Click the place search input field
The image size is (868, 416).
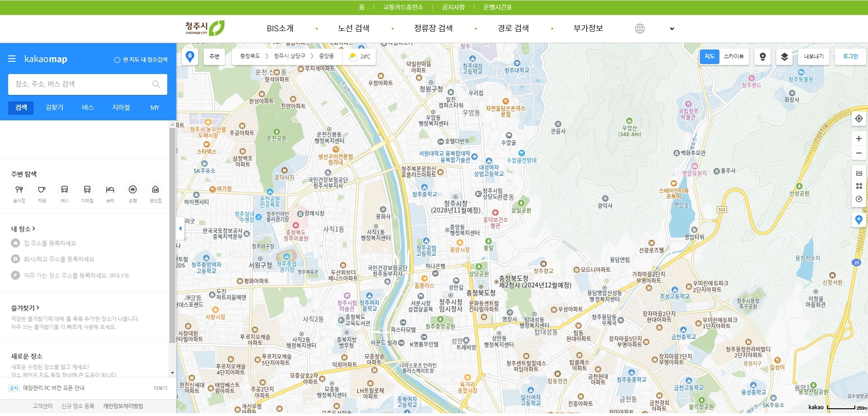click(x=87, y=84)
